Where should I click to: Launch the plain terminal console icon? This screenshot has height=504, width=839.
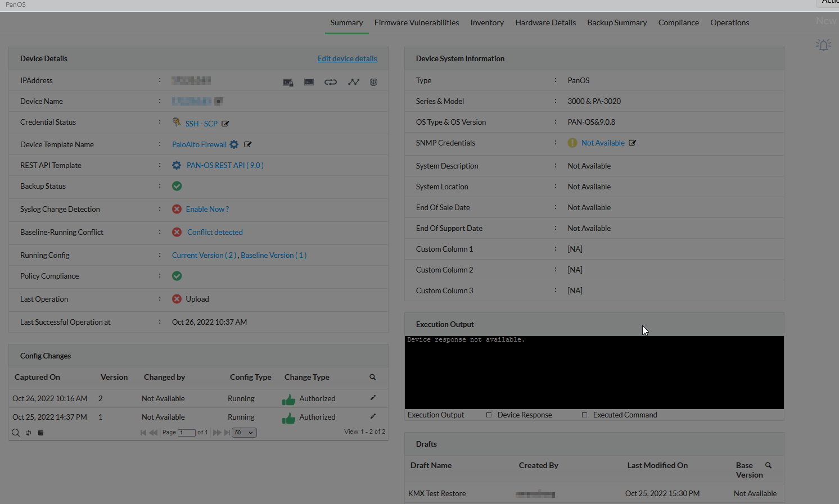[x=309, y=82]
